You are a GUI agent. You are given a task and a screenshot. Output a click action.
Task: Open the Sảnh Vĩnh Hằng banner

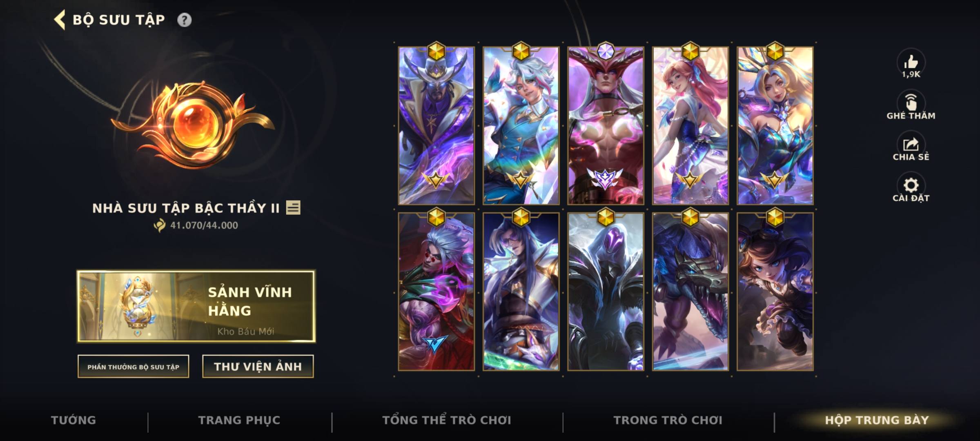(196, 306)
